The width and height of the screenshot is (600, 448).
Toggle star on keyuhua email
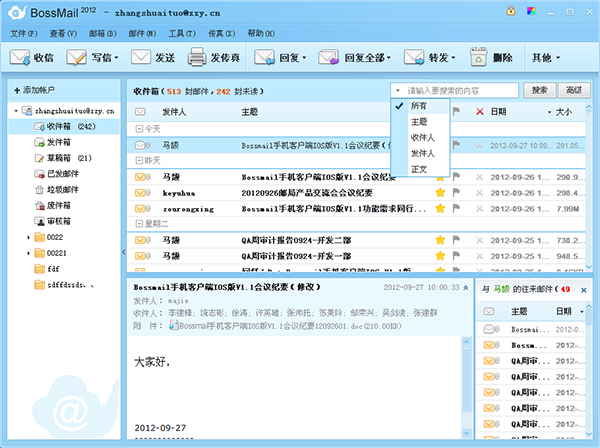[x=440, y=192]
